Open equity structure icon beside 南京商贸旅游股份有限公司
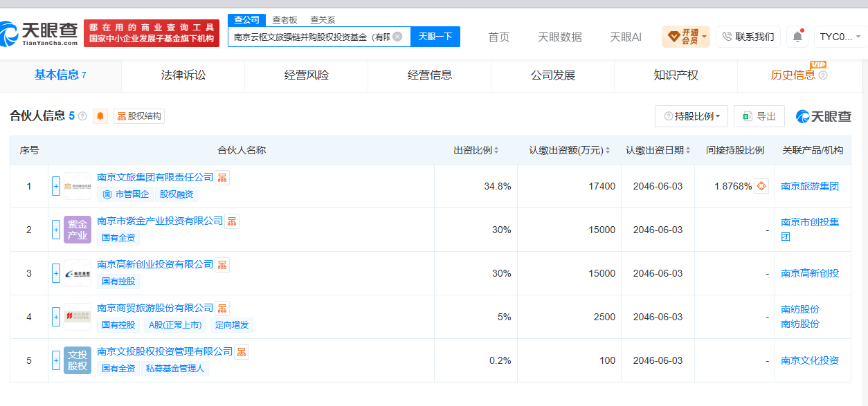868x406 pixels. (222, 308)
